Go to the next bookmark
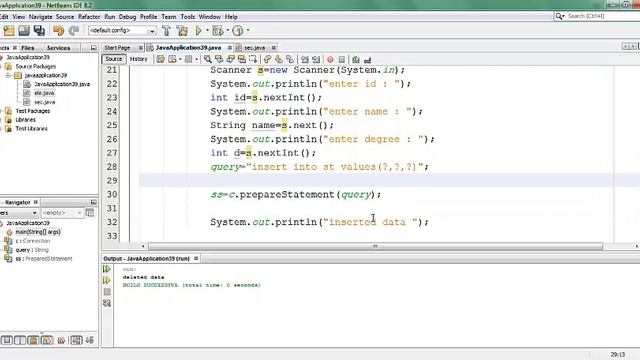This screenshot has width=640, height=360. (x=279, y=60)
